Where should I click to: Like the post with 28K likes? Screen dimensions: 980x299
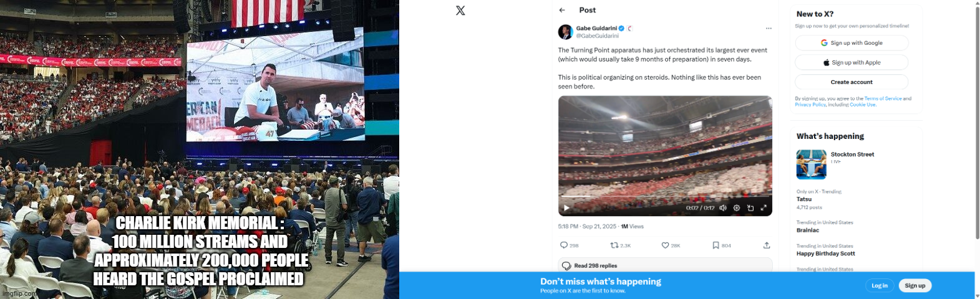[665, 245]
